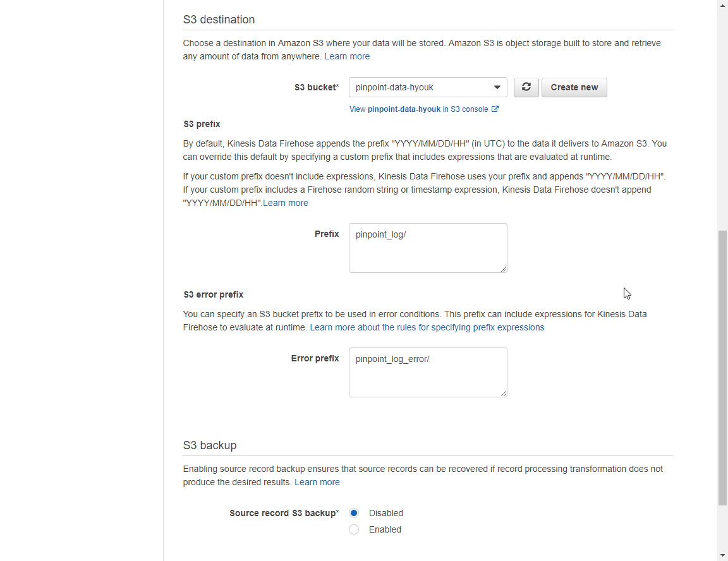728x561 pixels.
Task: Click the Create new bucket button
Action: pyautogui.click(x=574, y=87)
